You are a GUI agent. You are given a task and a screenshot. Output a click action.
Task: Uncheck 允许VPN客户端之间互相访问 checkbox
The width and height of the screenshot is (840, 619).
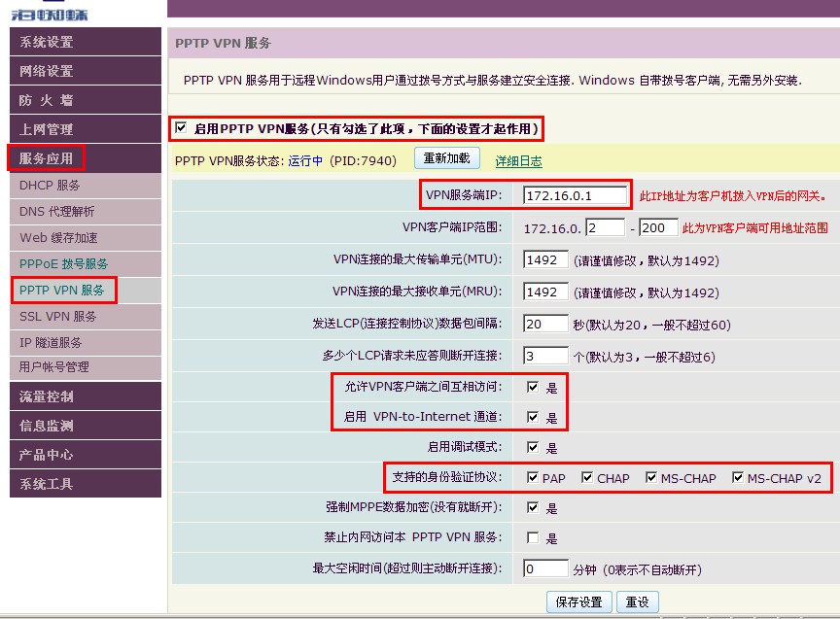pos(533,387)
